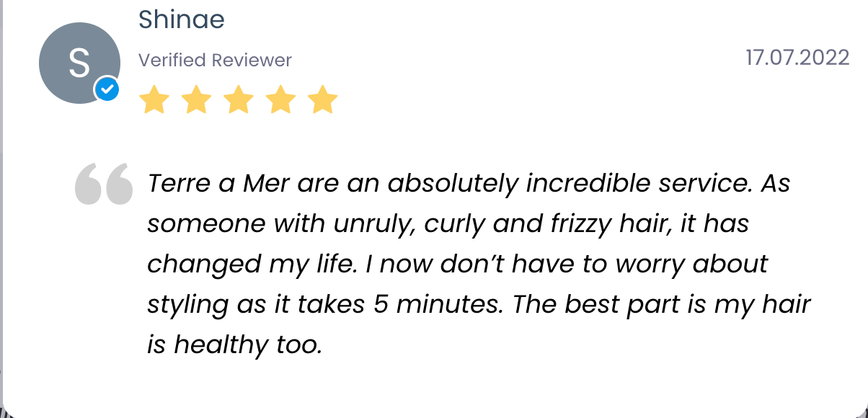
Task: Click the review date 17.07.2022
Action: [x=797, y=58]
